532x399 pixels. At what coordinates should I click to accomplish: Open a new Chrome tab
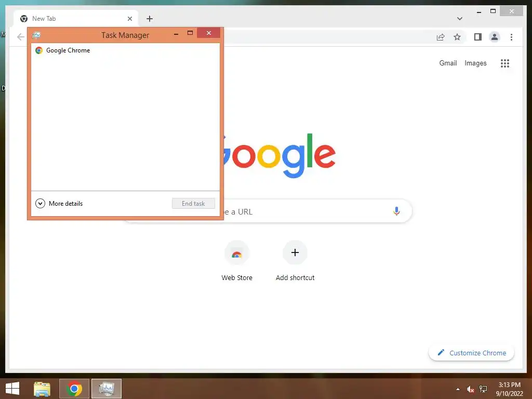[x=150, y=19]
